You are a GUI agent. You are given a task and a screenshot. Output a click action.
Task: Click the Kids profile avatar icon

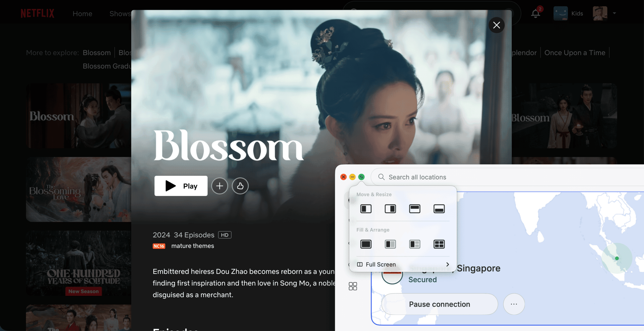pos(560,13)
